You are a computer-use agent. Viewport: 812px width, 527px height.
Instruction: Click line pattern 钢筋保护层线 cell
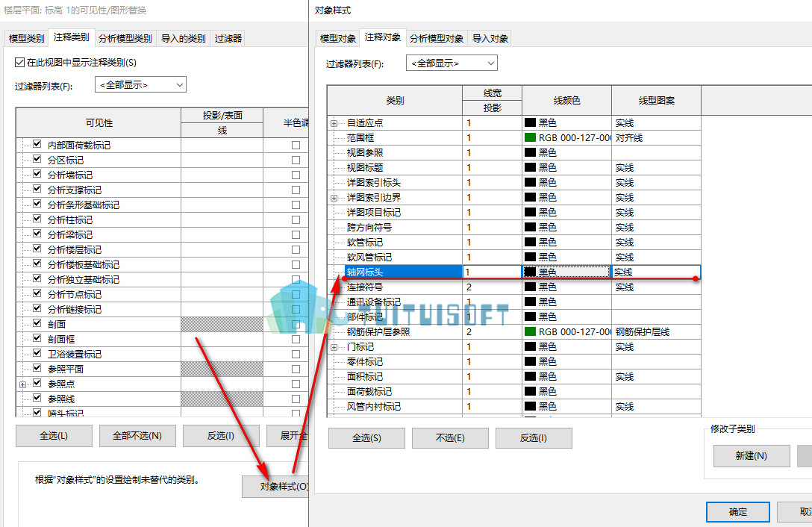(x=656, y=331)
